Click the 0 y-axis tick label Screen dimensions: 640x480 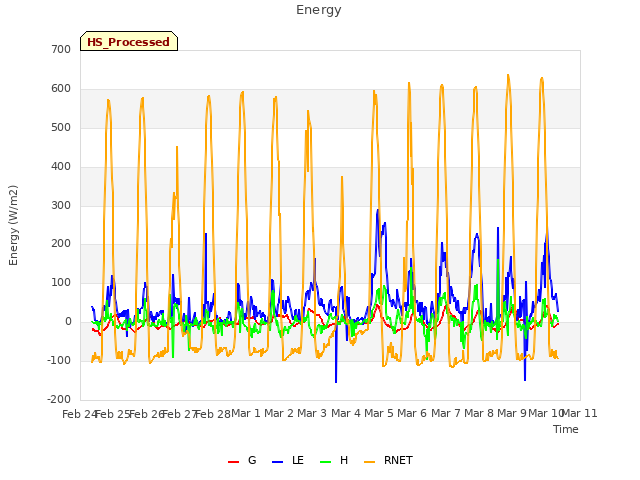pos(68,322)
